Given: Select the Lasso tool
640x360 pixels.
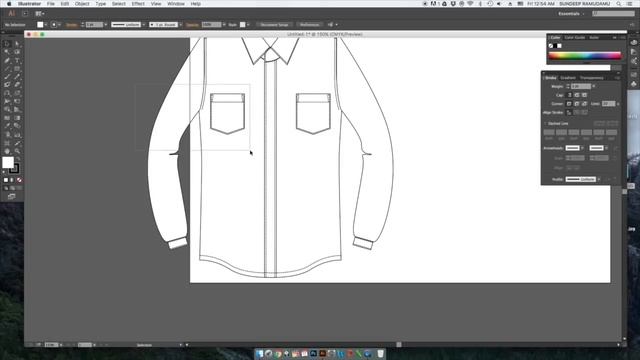Looking at the screenshot, I should (x=17, y=52).
